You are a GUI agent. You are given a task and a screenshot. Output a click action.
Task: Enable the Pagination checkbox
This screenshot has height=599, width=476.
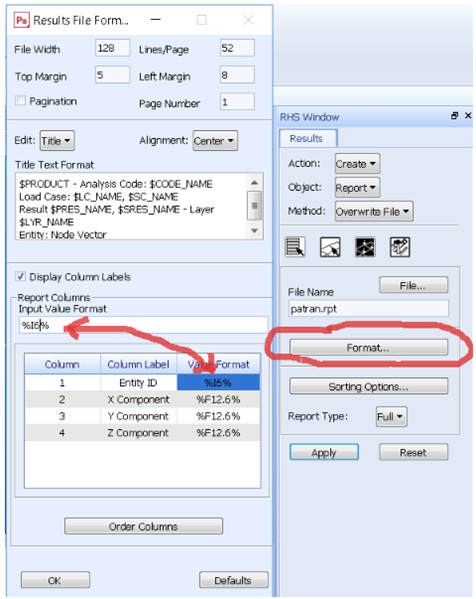coord(20,100)
